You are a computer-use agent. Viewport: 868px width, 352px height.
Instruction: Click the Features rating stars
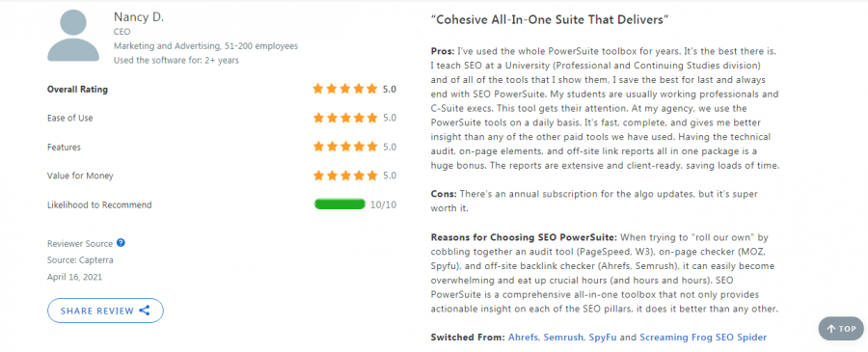click(x=345, y=147)
